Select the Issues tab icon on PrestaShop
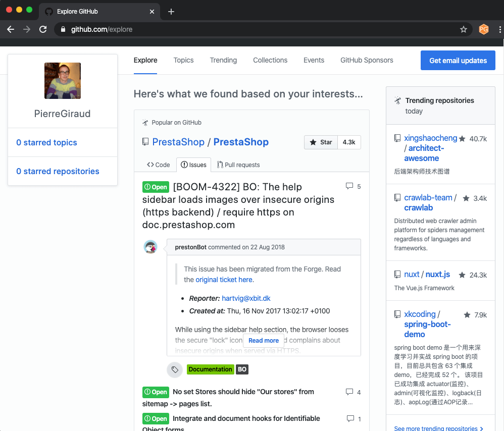 (x=183, y=165)
